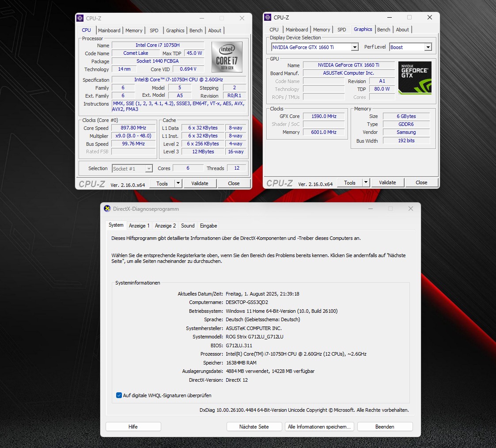Click the Multiplier value x9.0 (8.0 - 48.0)
Viewport: 496px width, 448px height.
pyautogui.click(x=133, y=136)
